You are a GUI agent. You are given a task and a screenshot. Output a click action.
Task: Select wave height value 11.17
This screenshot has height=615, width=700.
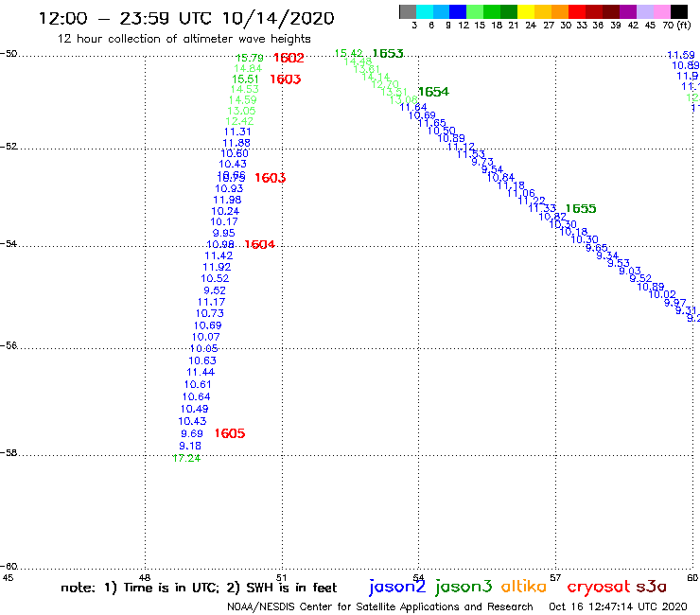(x=211, y=302)
